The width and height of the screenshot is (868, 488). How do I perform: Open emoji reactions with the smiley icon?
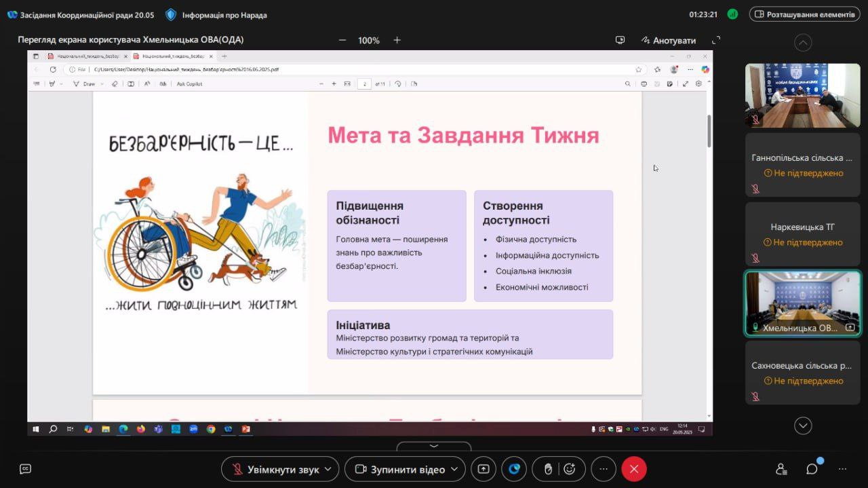coord(570,469)
